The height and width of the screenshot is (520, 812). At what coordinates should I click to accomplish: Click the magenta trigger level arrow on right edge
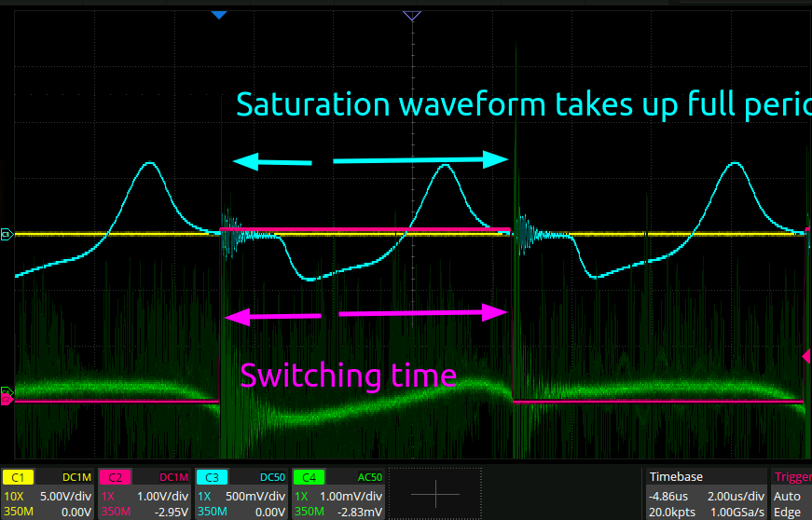click(806, 355)
